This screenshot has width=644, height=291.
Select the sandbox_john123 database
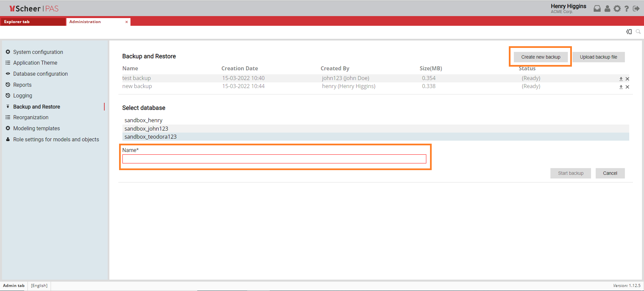click(146, 129)
